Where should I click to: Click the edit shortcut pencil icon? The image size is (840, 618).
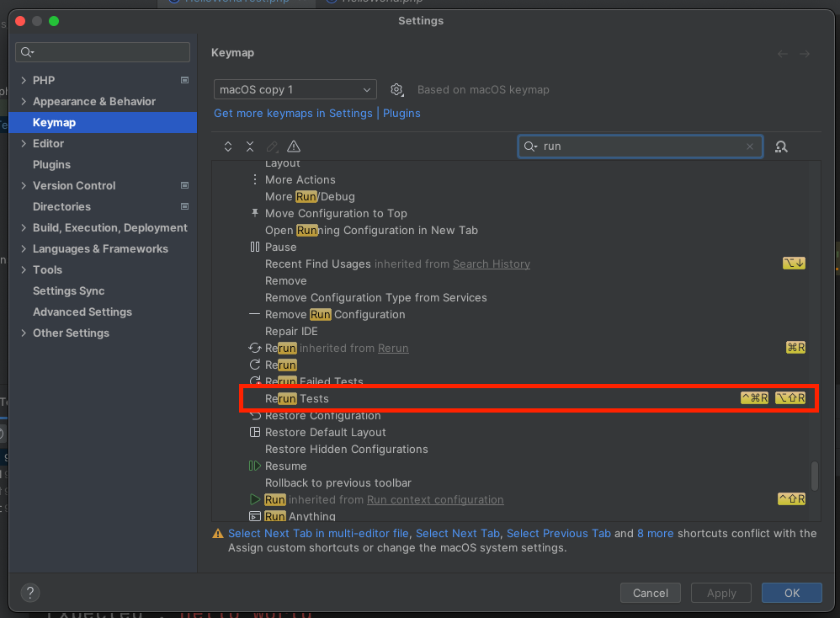point(272,147)
